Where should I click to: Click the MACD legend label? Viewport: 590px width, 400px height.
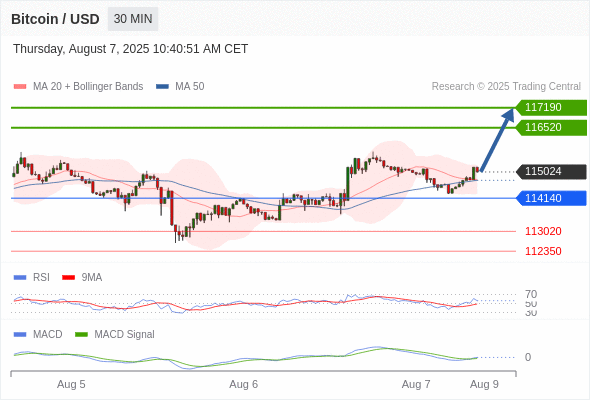click(x=48, y=335)
